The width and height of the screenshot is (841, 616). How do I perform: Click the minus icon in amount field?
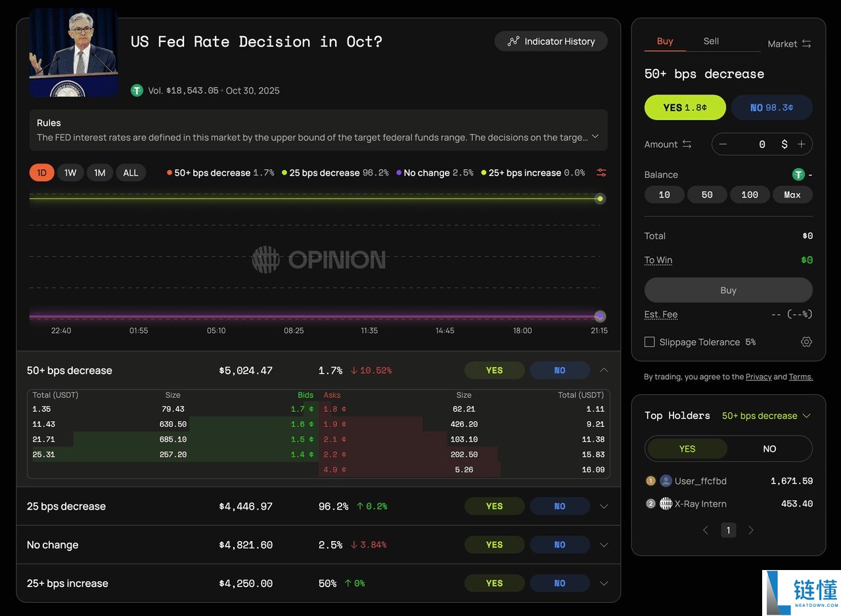(x=723, y=144)
